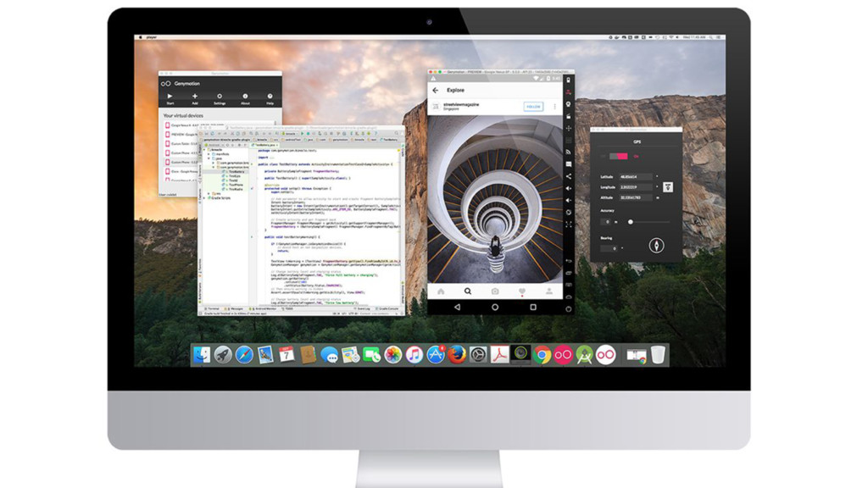
Task: Open Google Chrome from the Dock
Action: click(542, 355)
